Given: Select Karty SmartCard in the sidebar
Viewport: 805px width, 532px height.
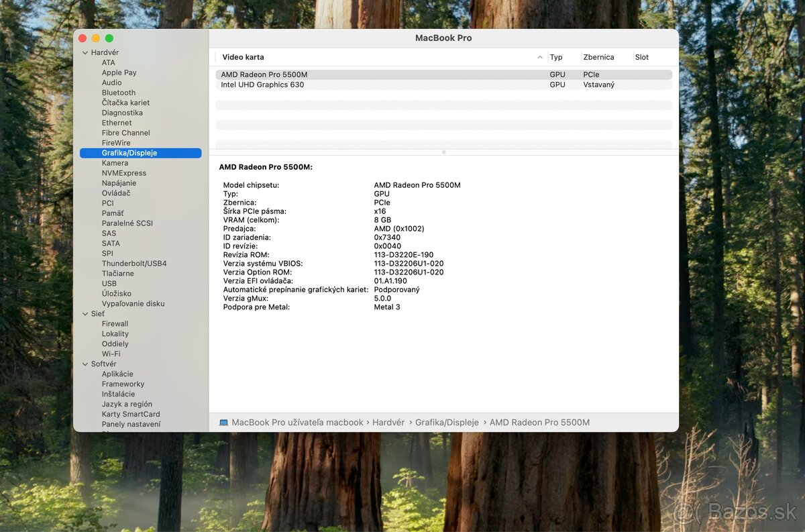Looking at the screenshot, I should point(131,415).
